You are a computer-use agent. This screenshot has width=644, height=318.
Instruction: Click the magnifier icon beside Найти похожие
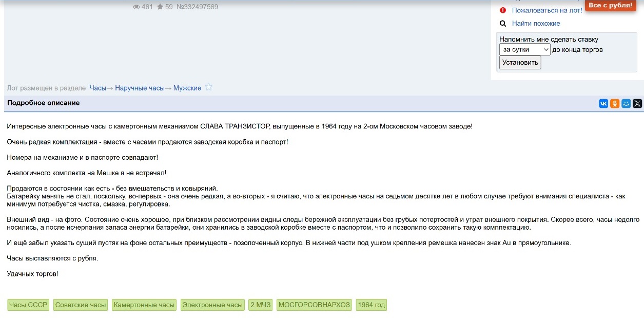[x=503, y=23]
